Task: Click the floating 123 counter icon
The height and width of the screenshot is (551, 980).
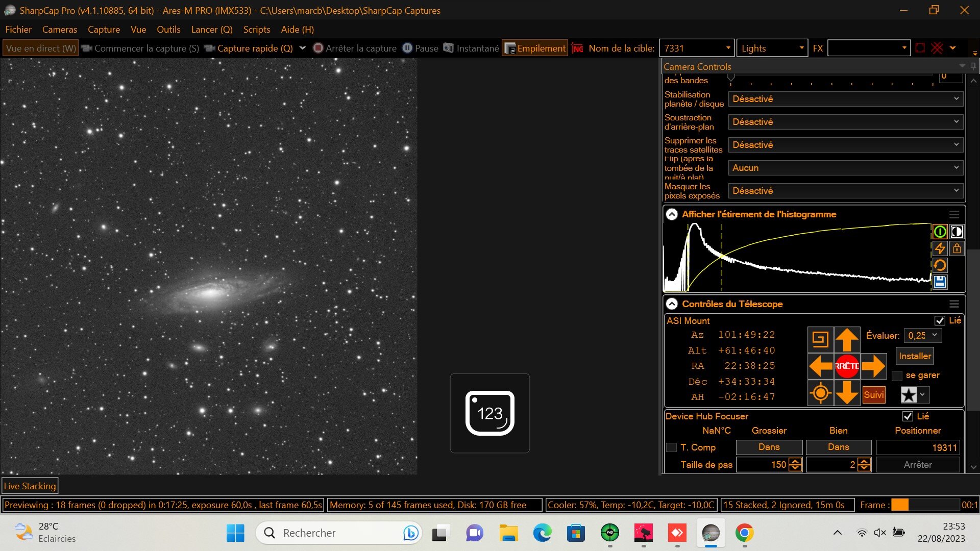Action: (490, 413)
